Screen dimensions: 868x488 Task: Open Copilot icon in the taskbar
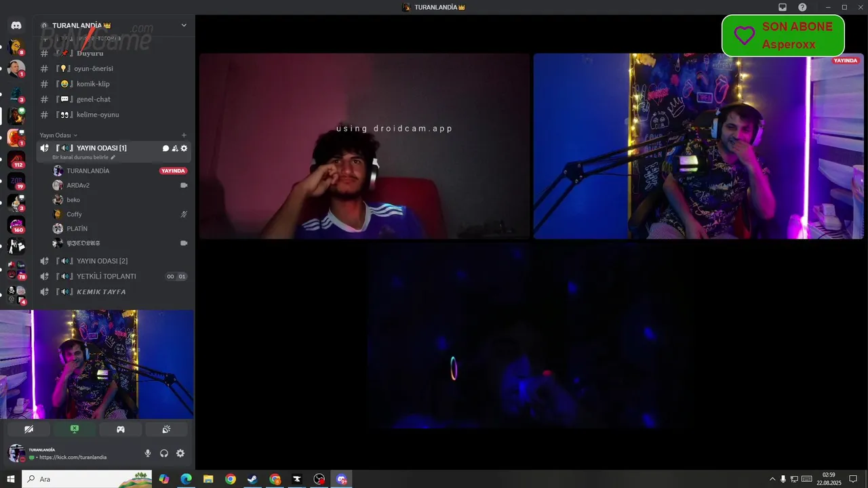click(x=163, y=479)
